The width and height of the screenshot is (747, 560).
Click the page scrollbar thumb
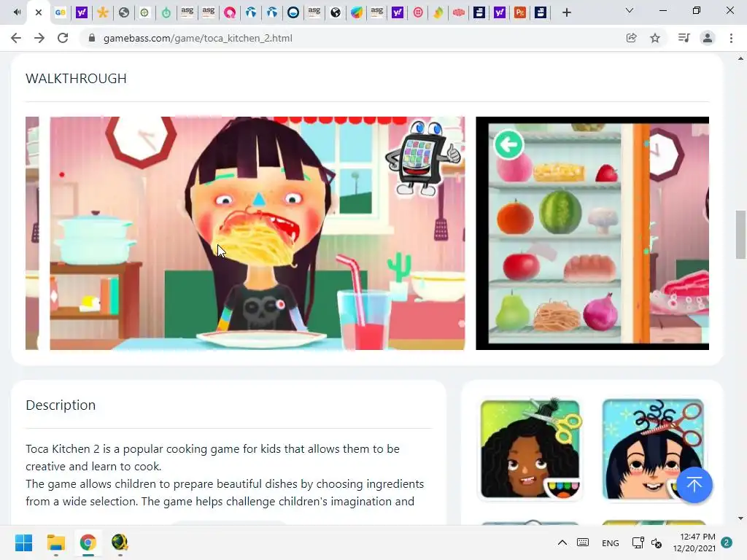(740, 234)
